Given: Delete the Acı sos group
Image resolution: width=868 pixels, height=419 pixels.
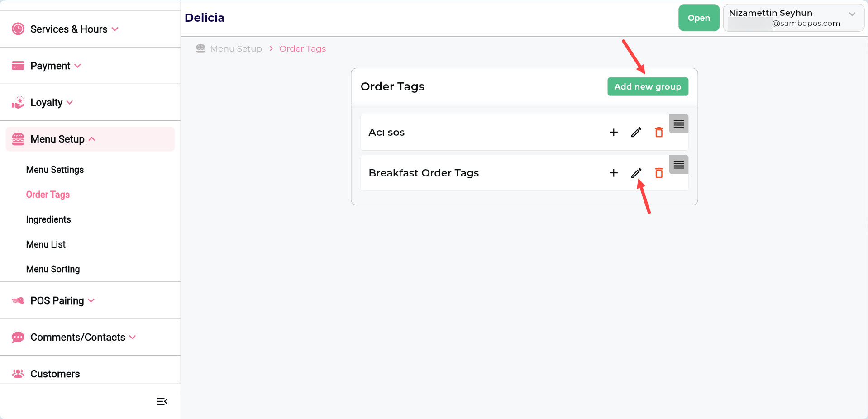Looking at the screenshot, I should click(659, 132).
